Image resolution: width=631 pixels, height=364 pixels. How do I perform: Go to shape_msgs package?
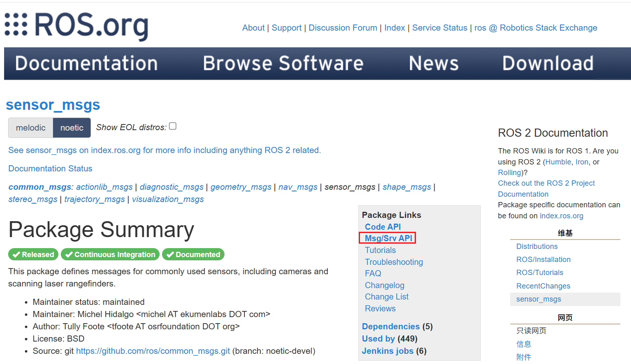407,187
